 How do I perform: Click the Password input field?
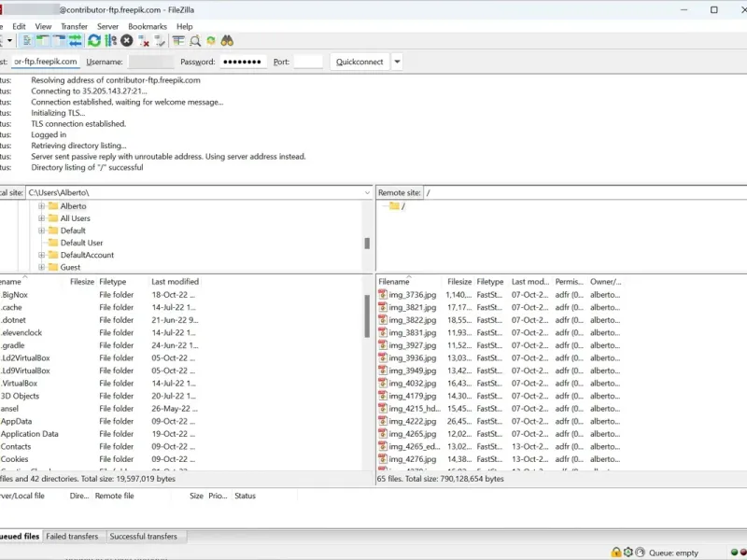(x=243, y=62)
